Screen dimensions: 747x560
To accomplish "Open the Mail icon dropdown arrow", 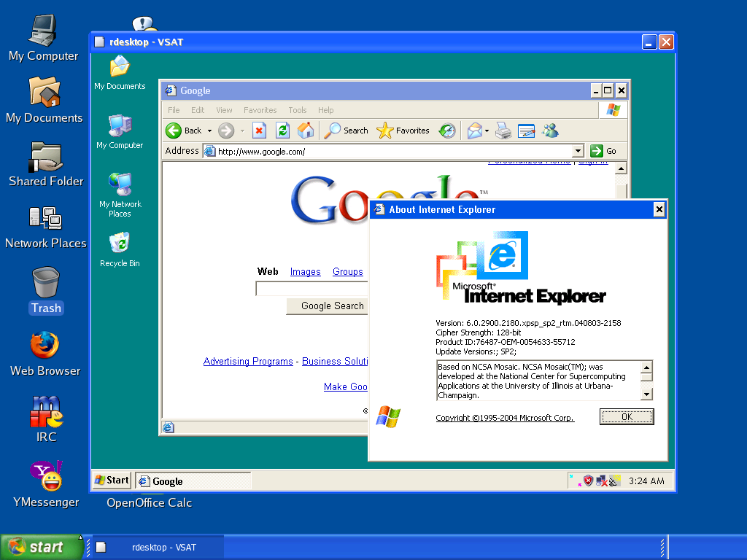I will coord(487,131).
